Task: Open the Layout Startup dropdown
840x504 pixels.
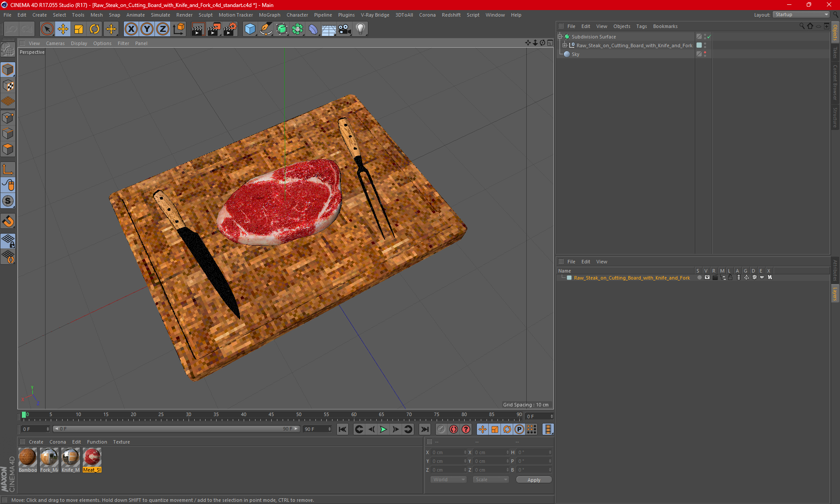Action: (x=801, y=14)
